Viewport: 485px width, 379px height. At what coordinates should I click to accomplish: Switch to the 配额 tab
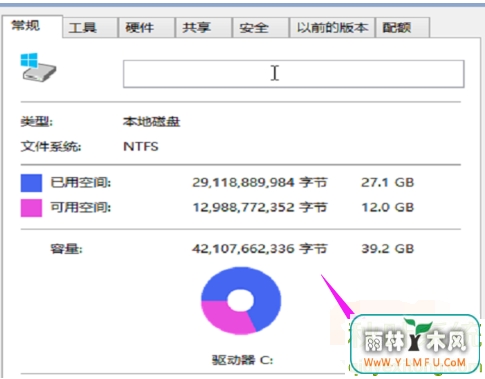tap(403, 28)
